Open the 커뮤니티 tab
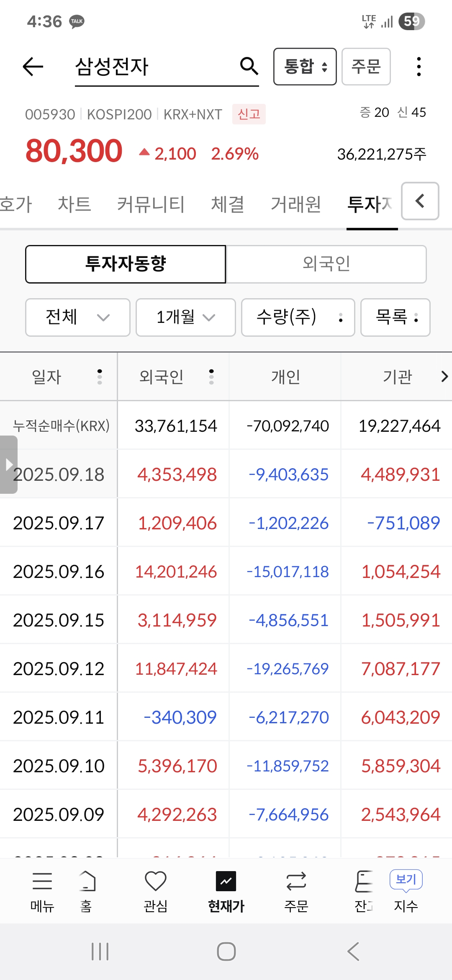The height and width of the screenshot is (980, 452). (151, 204)
